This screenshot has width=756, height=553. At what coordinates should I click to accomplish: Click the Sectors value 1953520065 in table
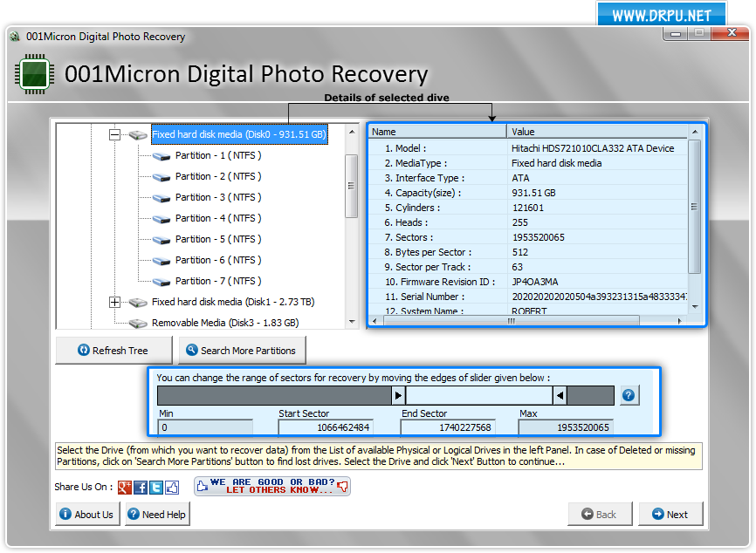pyautogui.click(x=538, y=237)
